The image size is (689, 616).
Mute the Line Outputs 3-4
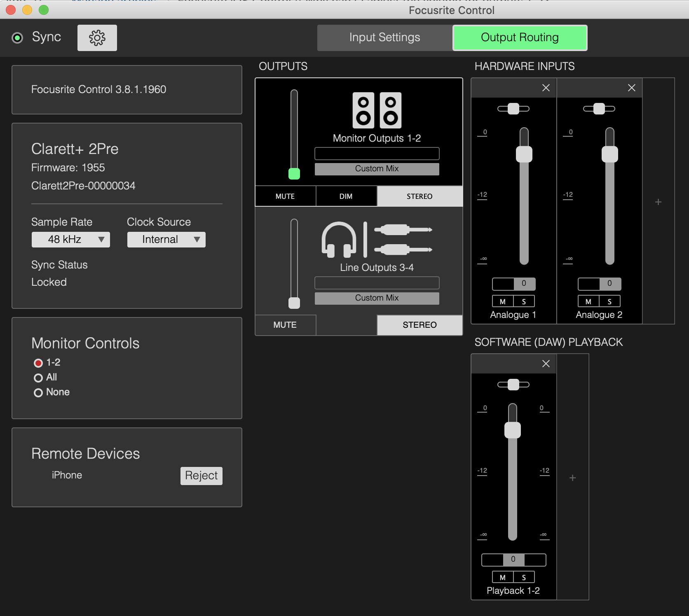(x=285, y=325)
